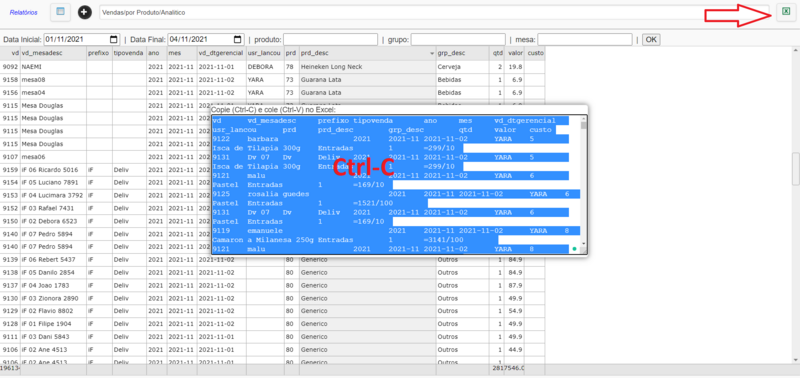This screenshot has width=800, height=378.
Task: Select the iF 03 Dani 5843 cell
Action: [x=53, y=337]
